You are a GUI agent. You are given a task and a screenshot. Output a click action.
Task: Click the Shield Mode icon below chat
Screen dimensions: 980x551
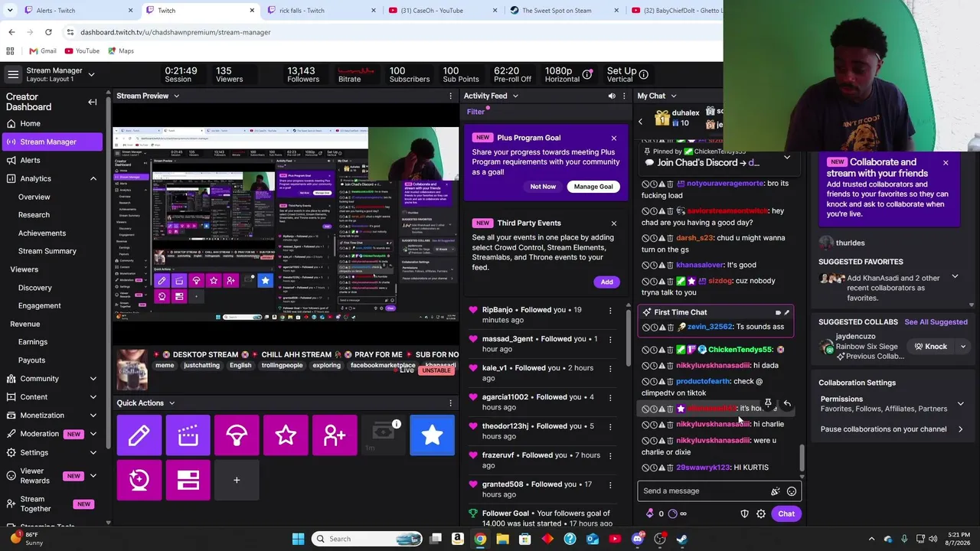click(744, 514)
